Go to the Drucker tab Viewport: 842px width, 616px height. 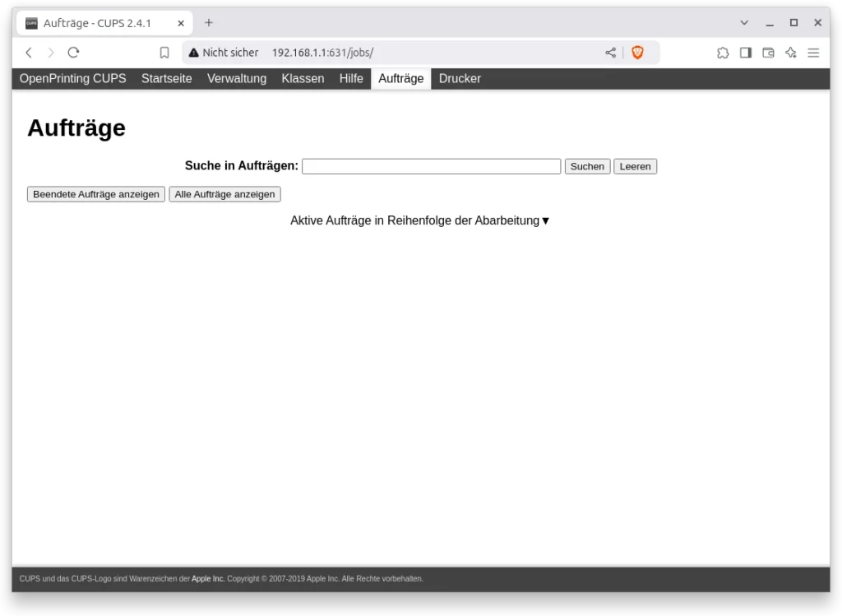(460, 79)
